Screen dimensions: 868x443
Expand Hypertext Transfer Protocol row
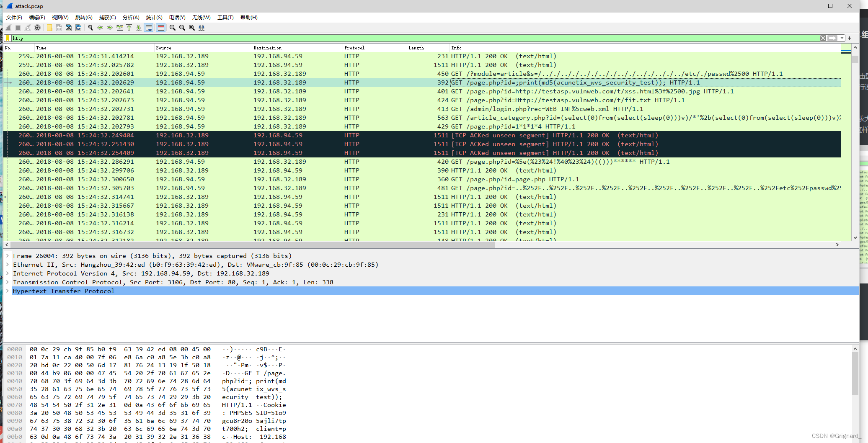click(7, 291)
